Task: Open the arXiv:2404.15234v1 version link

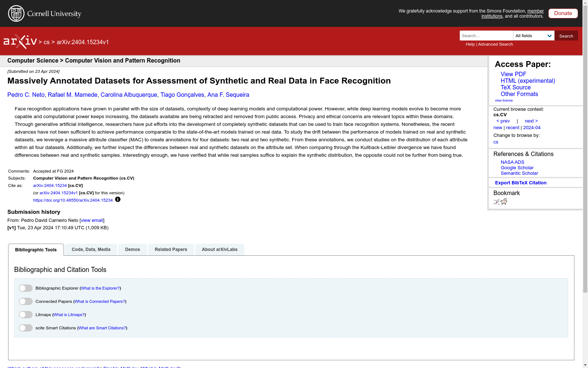Action: tap(58, 193)
